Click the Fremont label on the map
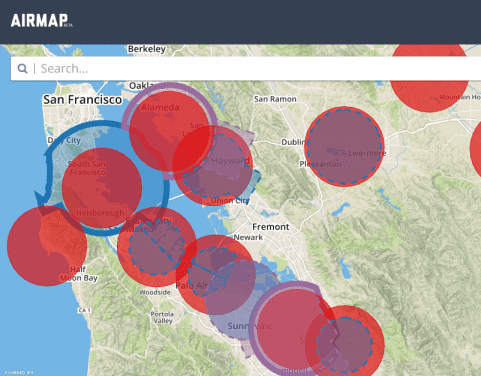Viewport: 481px width, 376px height. [271, 227]
